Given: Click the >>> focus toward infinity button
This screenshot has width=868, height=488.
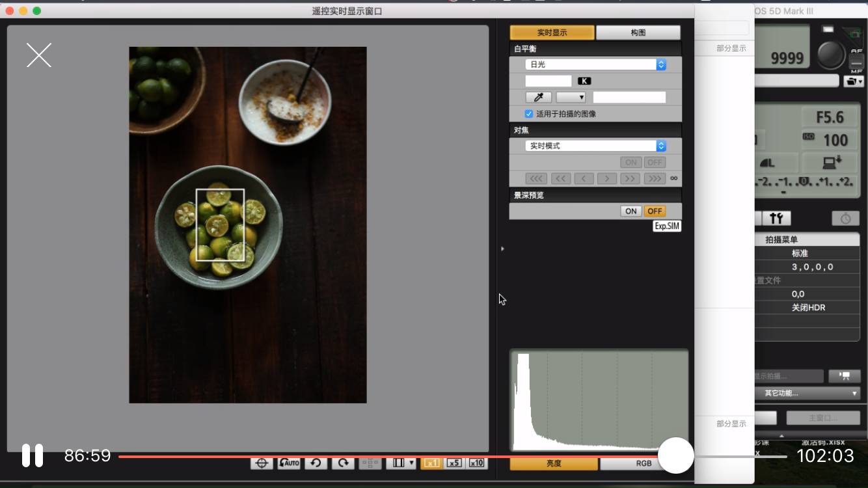Looking at the screenshot, I should coord(655,179).
